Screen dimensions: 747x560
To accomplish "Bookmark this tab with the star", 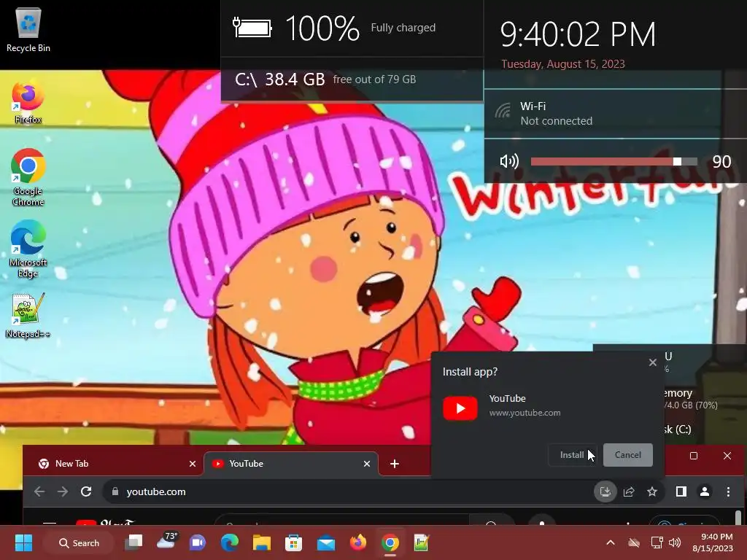I will (651, 491).
